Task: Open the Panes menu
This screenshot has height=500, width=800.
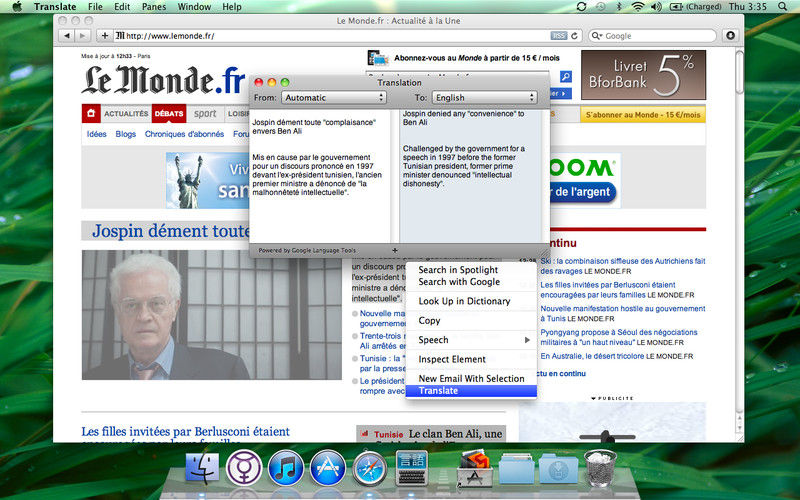Action: (x=154, y=7)
